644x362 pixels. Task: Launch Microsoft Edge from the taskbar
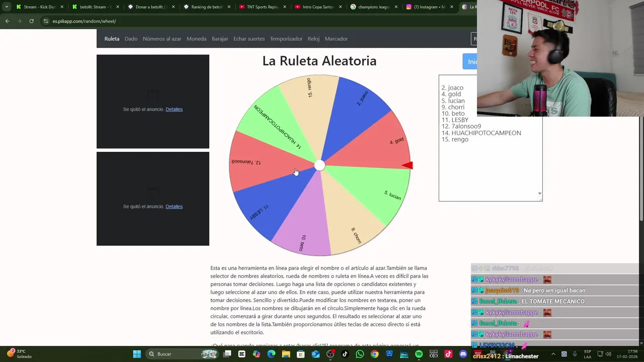point(271,354)
